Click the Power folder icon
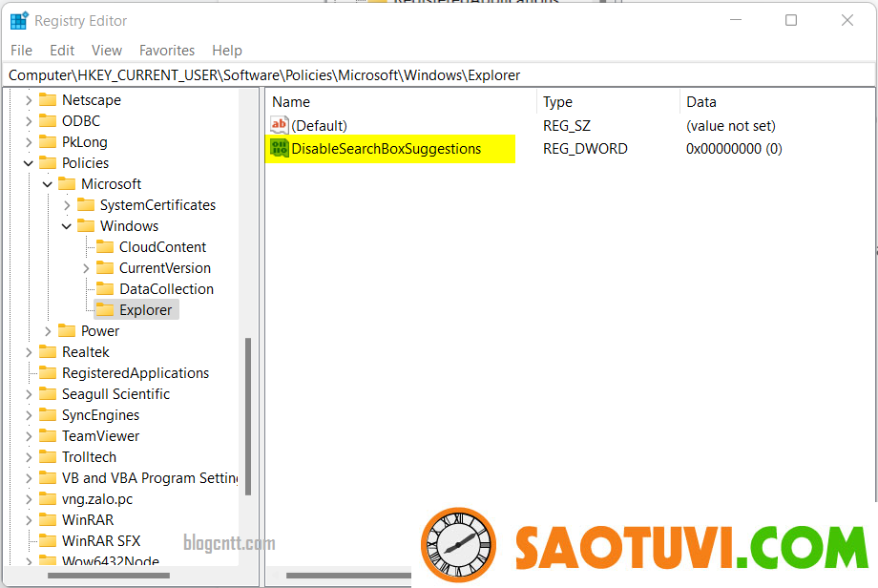 click(x=67, y=331)
